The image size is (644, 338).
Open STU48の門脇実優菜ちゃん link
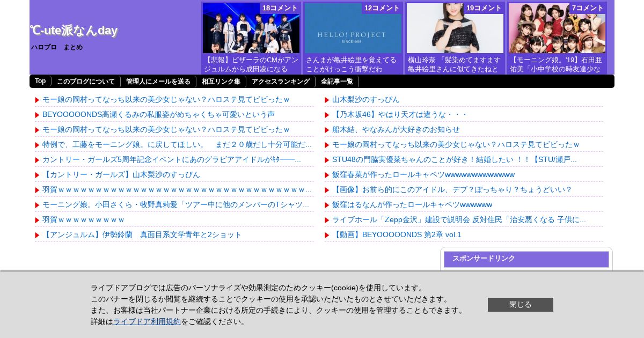(455, 159)
